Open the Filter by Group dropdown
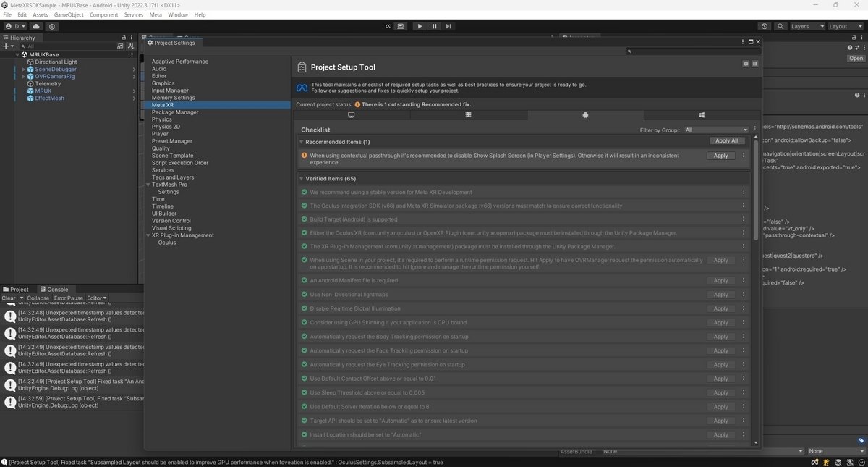 coord(716,130)
